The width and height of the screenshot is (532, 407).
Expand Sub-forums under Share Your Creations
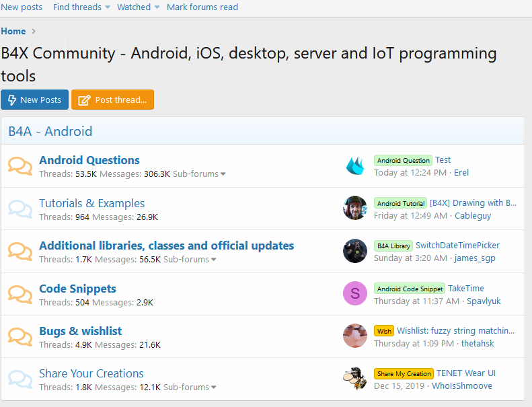pyautogui.click(x=190, y=387)
